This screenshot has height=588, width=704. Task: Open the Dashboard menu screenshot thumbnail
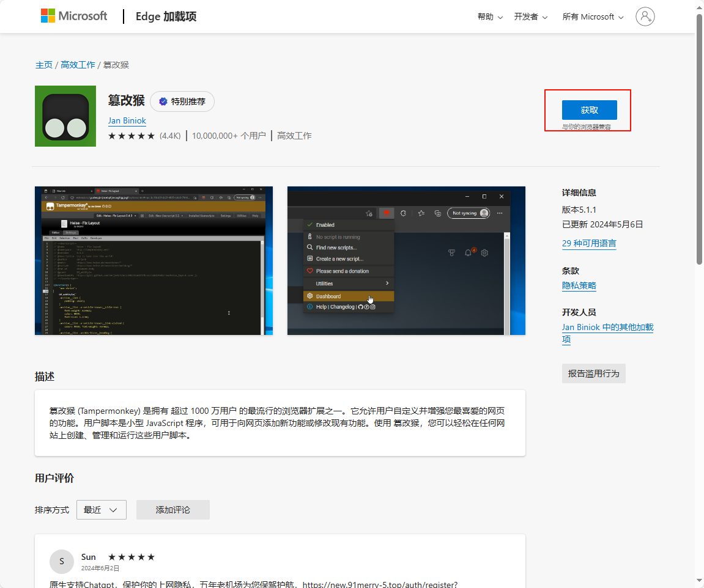click(406, 260)
